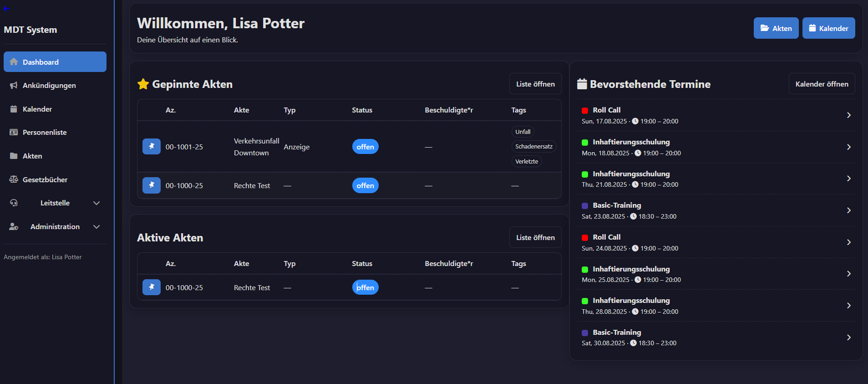
Task: Open list for Aktive Akten
Action: [x=535, y=237]
